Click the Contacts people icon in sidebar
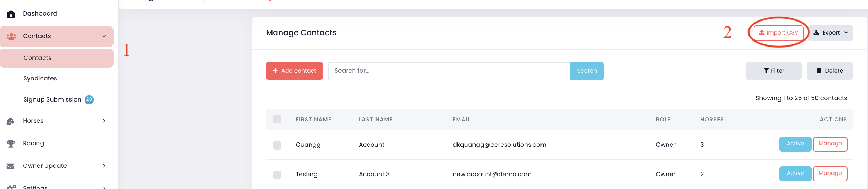868x189 pixels. (11, 36)
